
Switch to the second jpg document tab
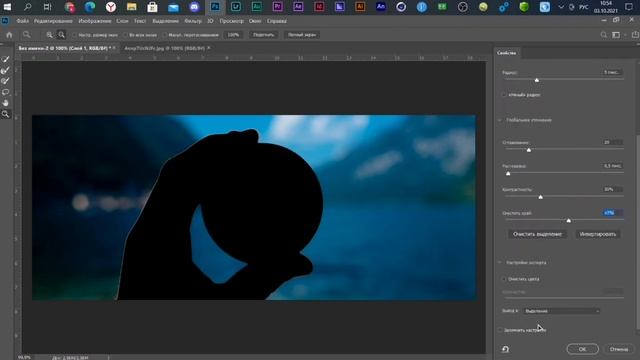(164, 48)
